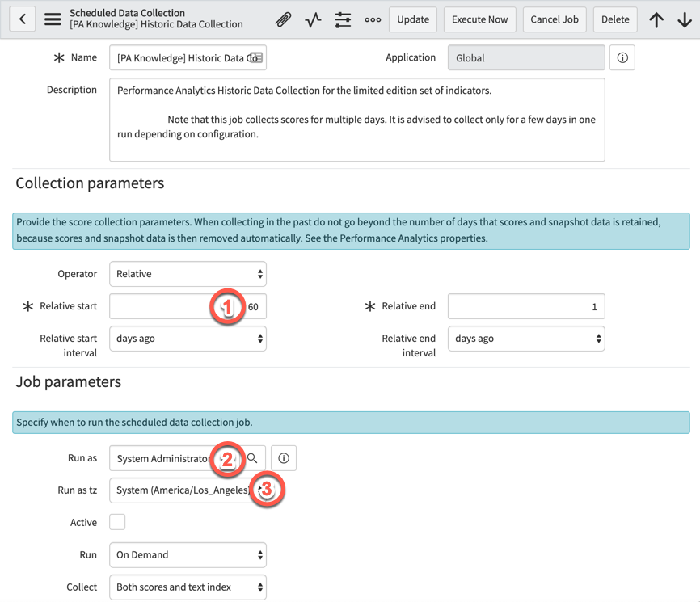Viewport: 700px width, 602px height.
Task: Click the Application field showing Global
Action: coord(526,57)
